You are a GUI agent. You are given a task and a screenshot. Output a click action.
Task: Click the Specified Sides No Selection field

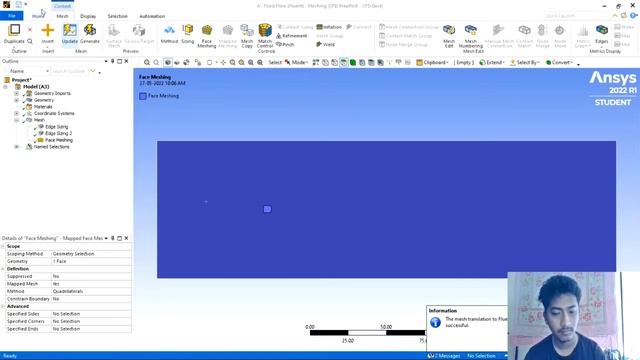[91, 314]
